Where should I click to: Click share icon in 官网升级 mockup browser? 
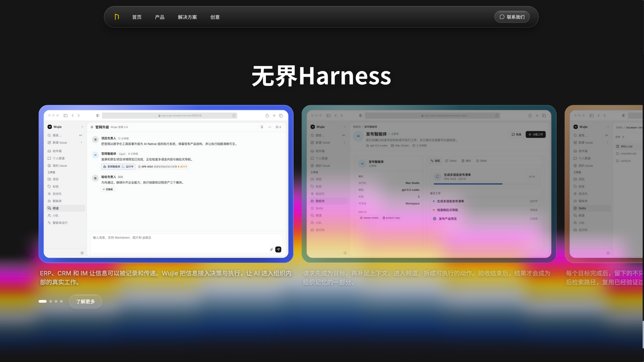(x=267, y=116)
